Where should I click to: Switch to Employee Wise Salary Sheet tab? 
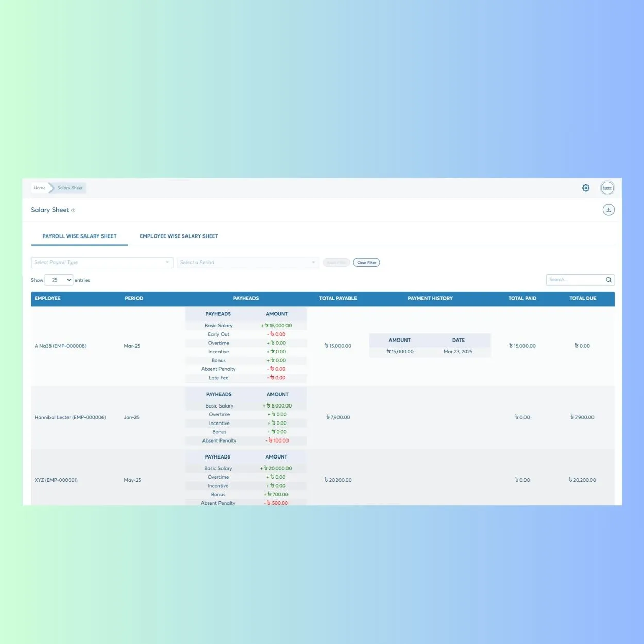[179, 236]
